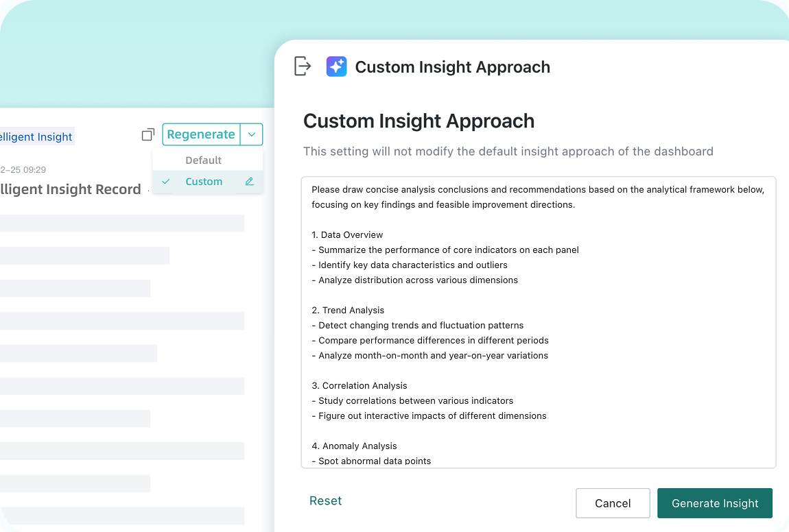This screenshot has height=532, width=789.
Task: Click the Regenerate button
Action: click(x=201, y=135)
